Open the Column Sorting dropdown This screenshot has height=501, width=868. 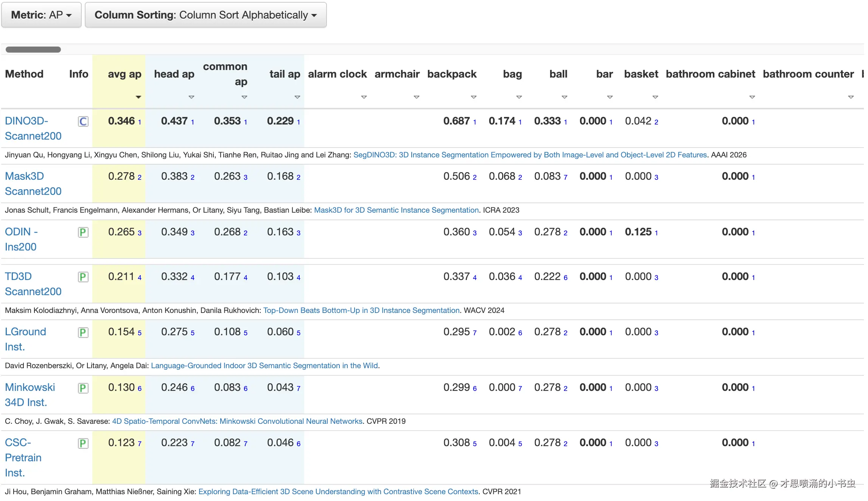pyautogui.click(x=205, y=15)
